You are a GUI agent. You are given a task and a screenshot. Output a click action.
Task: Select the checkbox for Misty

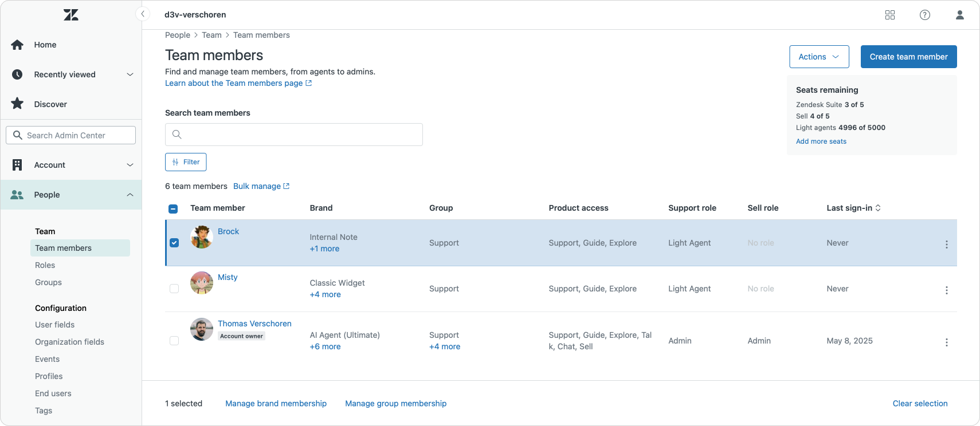(174, 289)
